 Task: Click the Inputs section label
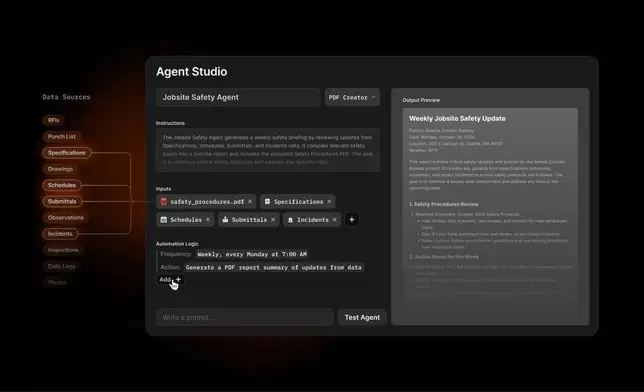pos(163,189)
